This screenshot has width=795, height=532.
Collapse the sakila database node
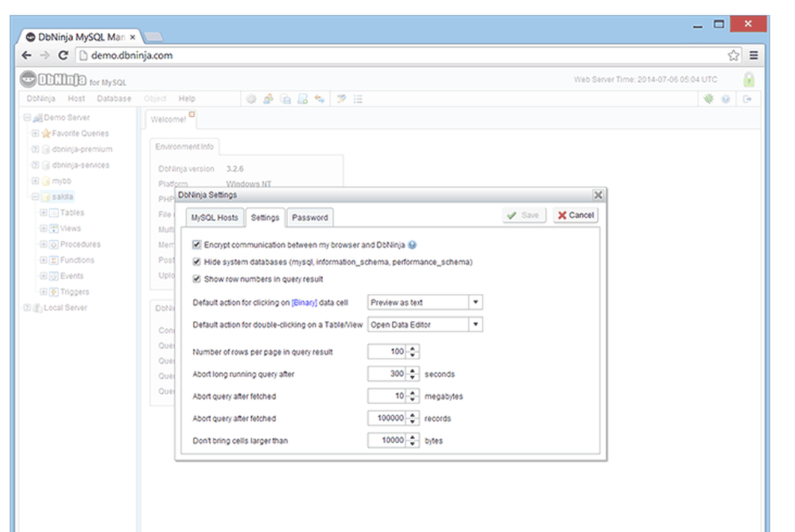[35, 196]
